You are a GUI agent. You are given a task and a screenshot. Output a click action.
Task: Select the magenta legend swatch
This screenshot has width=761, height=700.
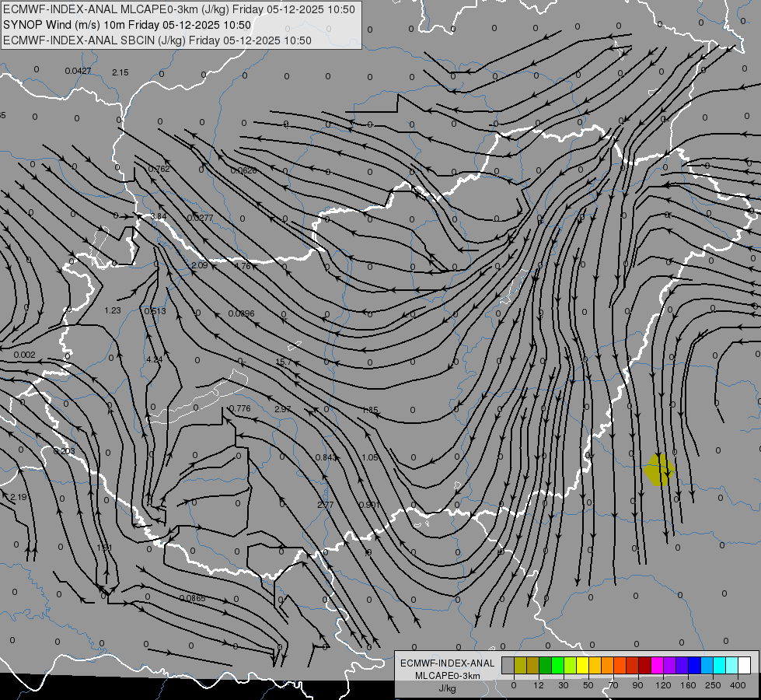tap(658, 666)
